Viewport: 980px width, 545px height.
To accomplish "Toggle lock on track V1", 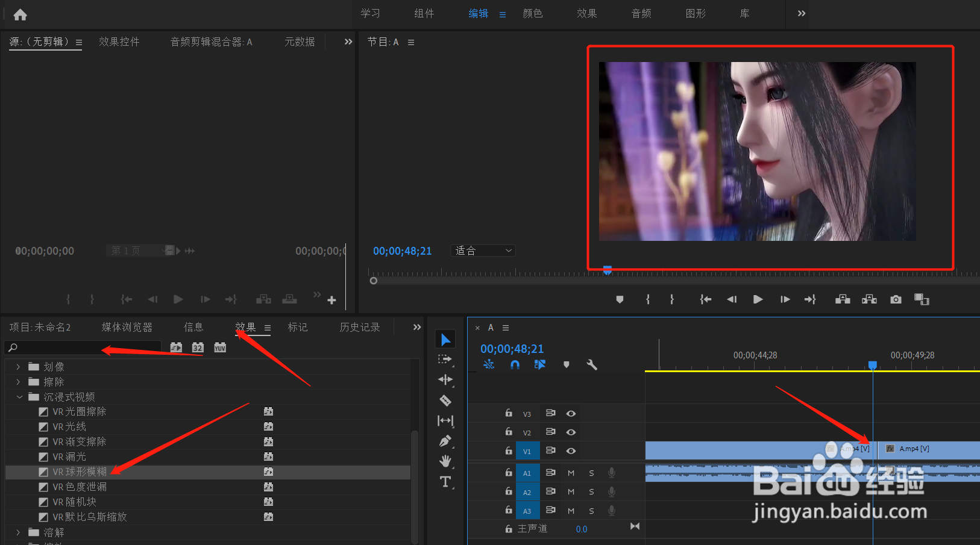I will pos(509,450).
